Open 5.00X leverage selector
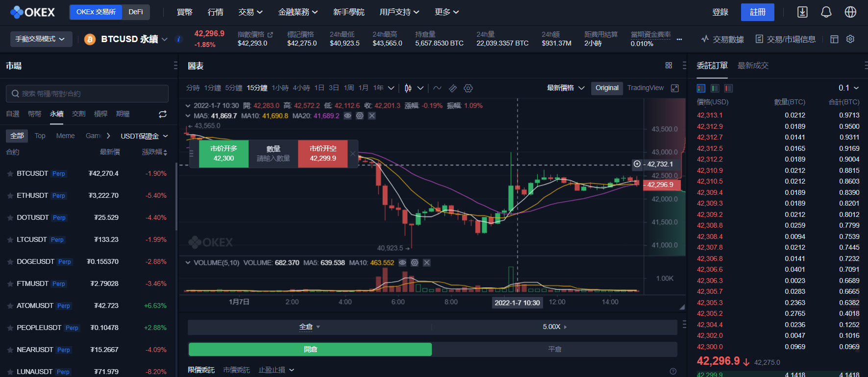The height and width of the screenshot is (377, 868). click(555, 327)
